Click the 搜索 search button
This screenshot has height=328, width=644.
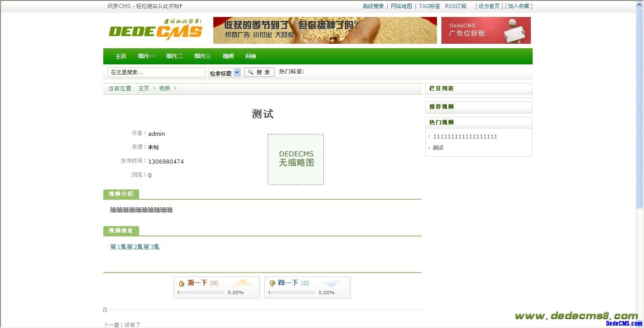(x=259, y=72)
